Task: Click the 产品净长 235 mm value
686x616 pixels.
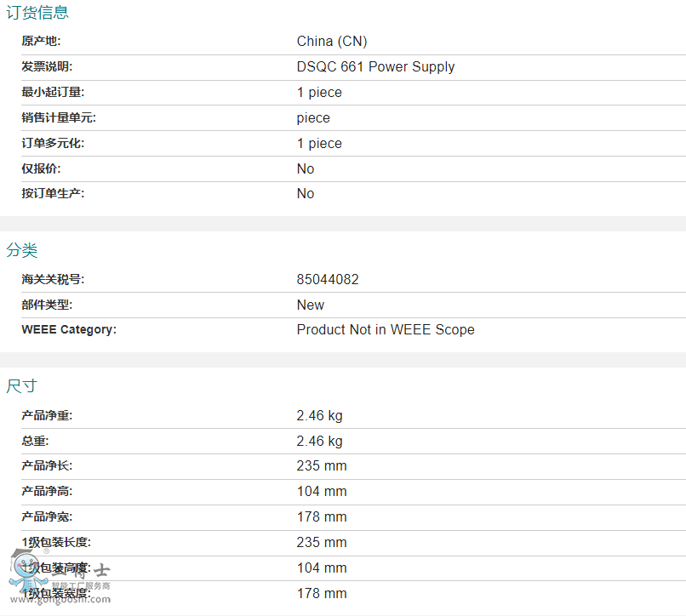Action: click(x=322, y=465)
